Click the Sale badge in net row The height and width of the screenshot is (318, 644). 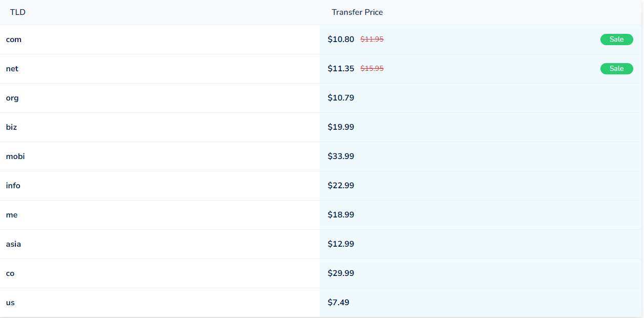[616, 69]
